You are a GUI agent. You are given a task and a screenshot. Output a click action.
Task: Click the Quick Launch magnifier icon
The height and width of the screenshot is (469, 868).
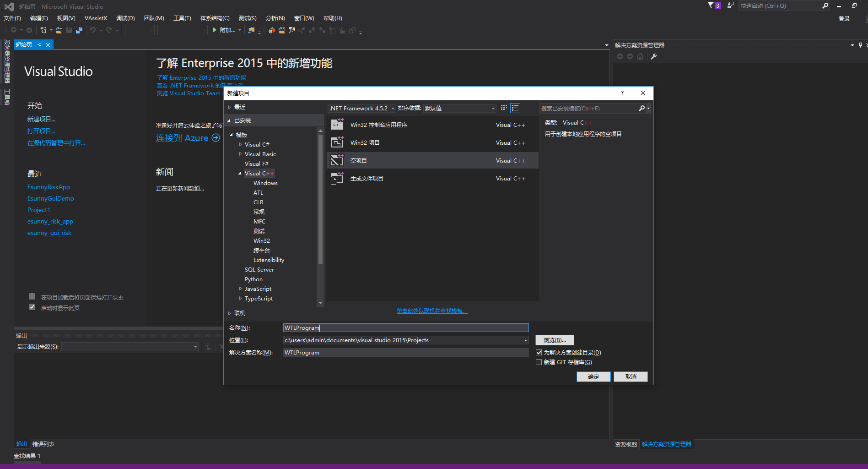(825, 5)
